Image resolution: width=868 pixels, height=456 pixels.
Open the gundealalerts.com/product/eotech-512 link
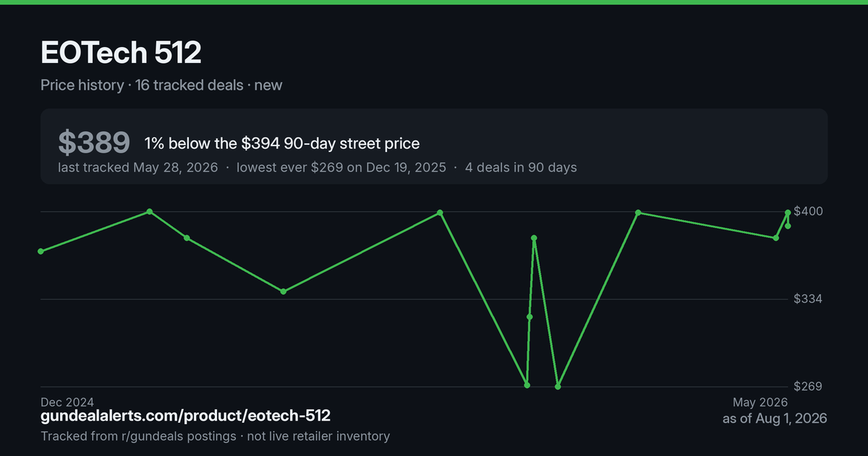186,416
